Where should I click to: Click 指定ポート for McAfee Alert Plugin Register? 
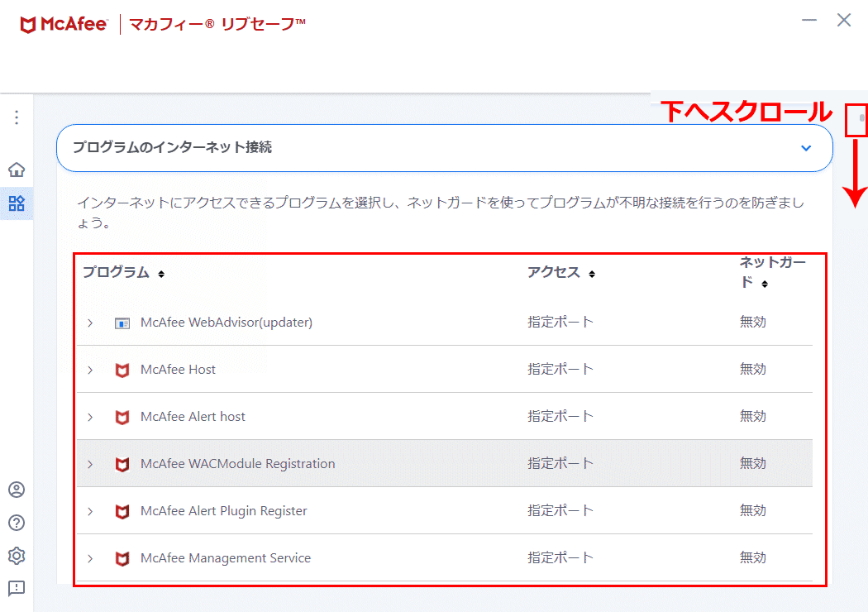(560, 510)
